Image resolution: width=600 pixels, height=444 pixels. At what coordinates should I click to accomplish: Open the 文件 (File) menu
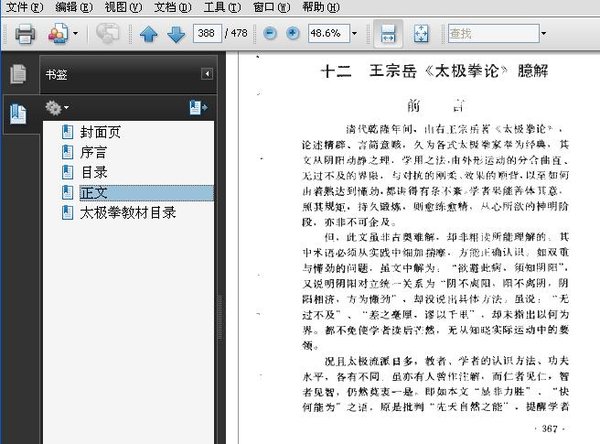tap(24, 7)
